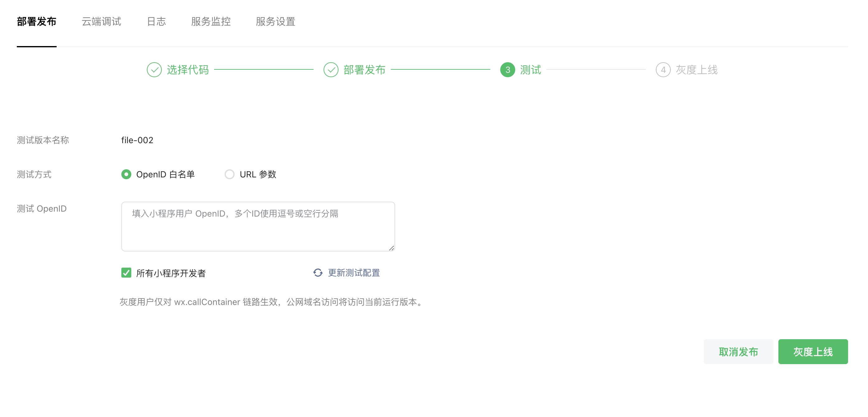Select the URL 参数 radio option
The height and width of the screenshot is (417, 868).
point(230,174)
